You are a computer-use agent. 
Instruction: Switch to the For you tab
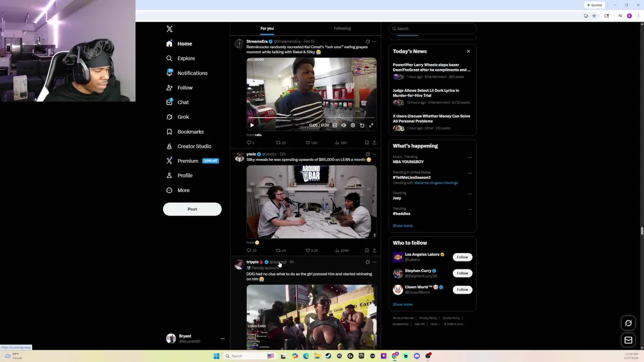pos(267,29)
